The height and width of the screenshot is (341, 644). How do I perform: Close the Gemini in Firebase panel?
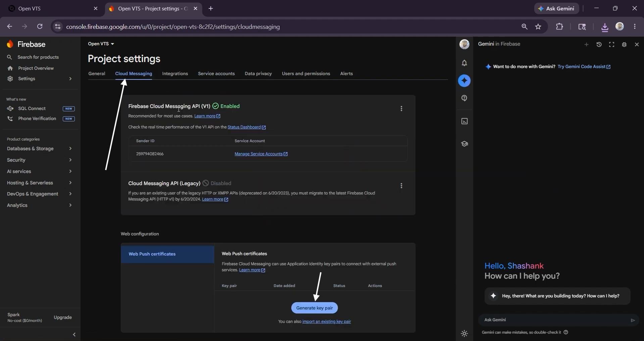637,45
